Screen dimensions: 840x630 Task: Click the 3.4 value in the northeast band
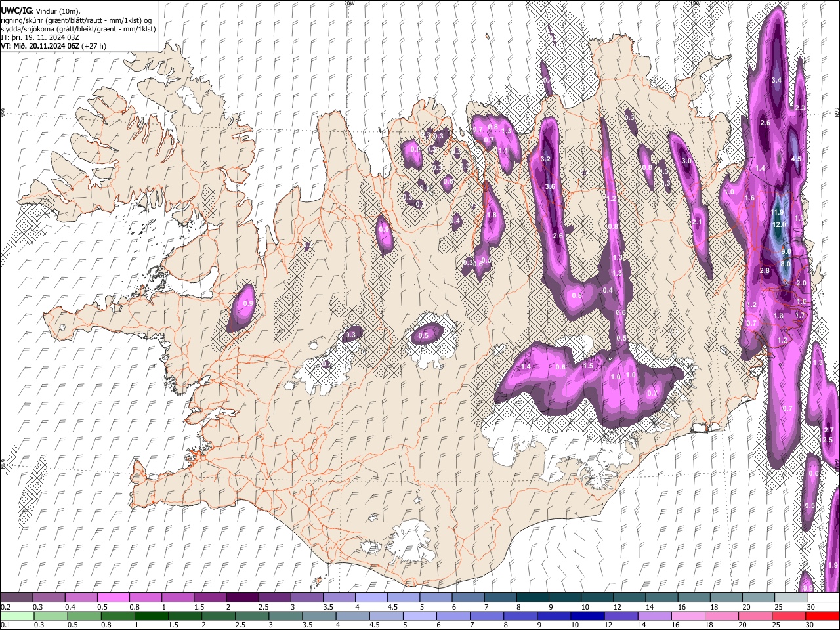[776, 80]
